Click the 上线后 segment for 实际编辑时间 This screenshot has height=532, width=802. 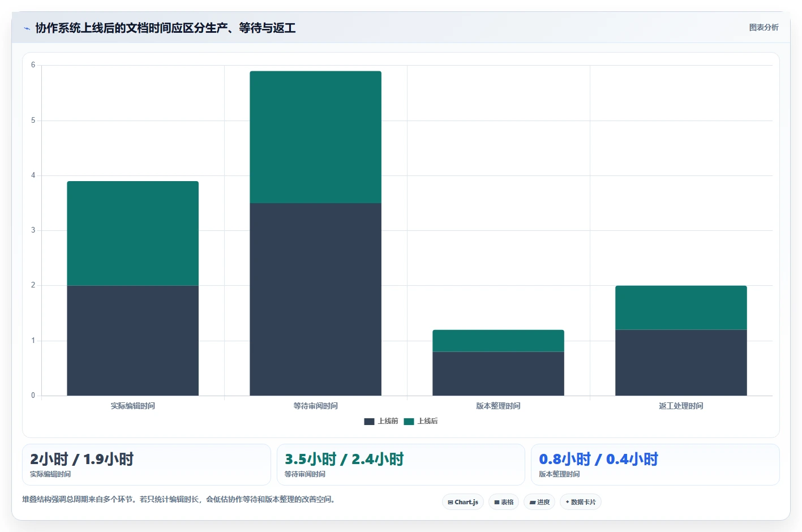[x=133, y=233]
